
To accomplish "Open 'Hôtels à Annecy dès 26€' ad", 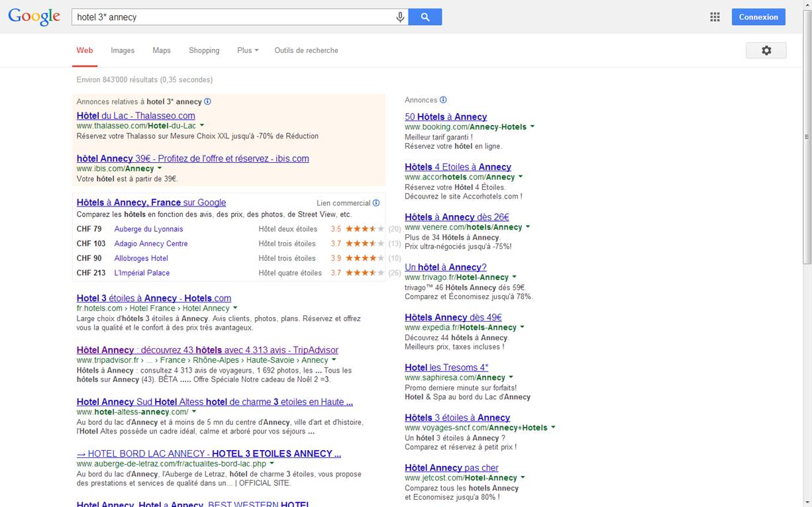I will click(x=457, y=217).
